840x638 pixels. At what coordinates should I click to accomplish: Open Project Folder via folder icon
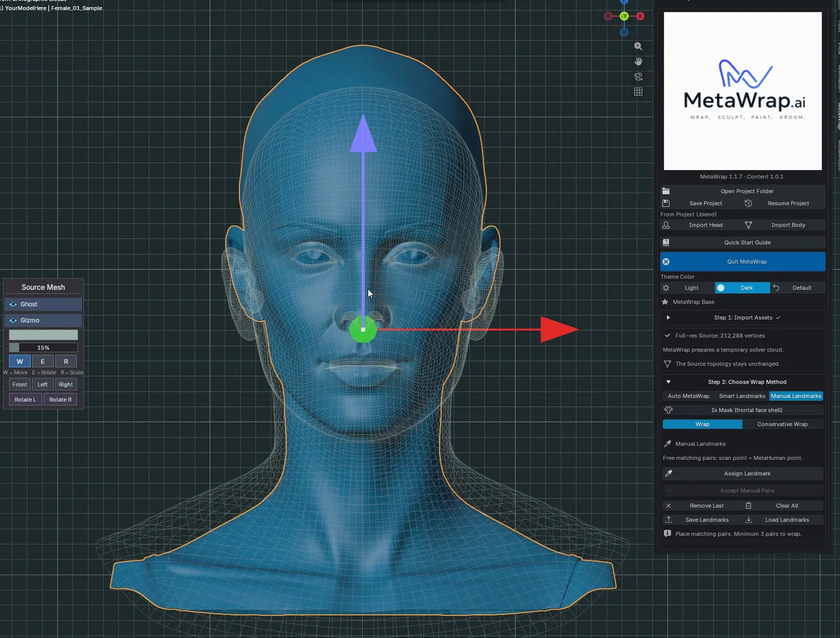click(x=666, y=191)
